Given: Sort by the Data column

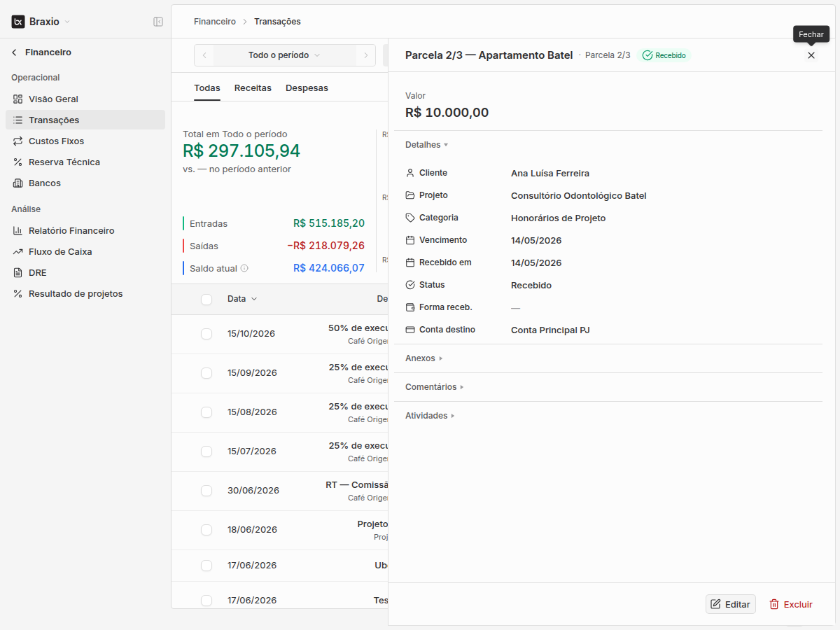Looking at the screenshot, I should (x=242, y=299).
